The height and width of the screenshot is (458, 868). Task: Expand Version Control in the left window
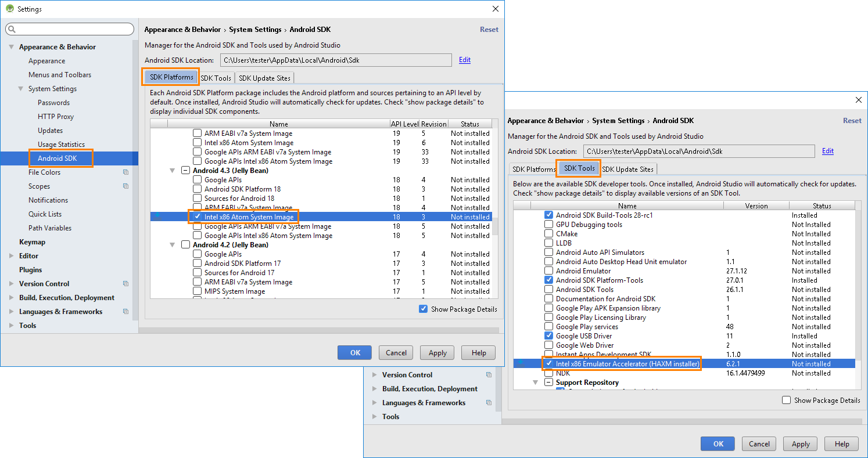[11, 284]
